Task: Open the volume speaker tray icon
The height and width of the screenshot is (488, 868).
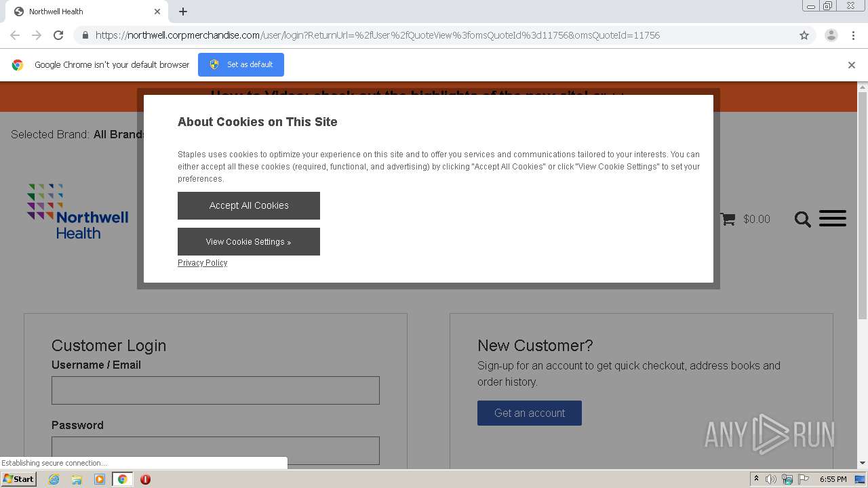Action: (x=771, y=479)
